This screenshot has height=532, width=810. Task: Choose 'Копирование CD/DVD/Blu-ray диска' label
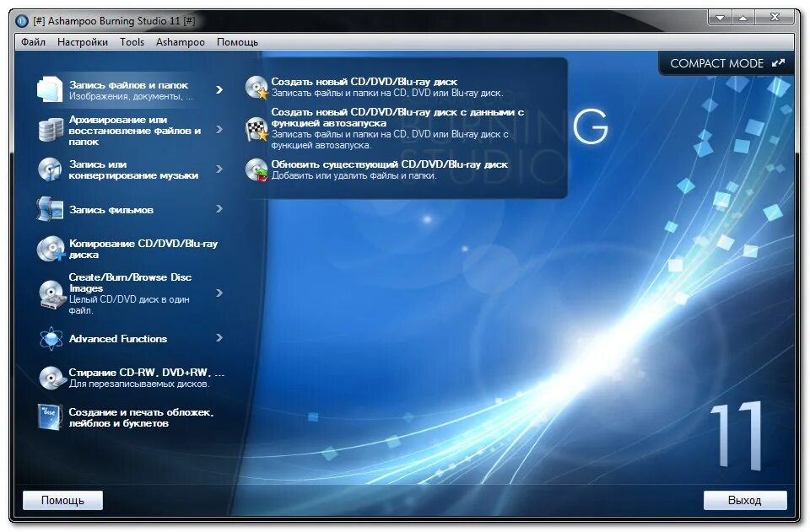143,249
